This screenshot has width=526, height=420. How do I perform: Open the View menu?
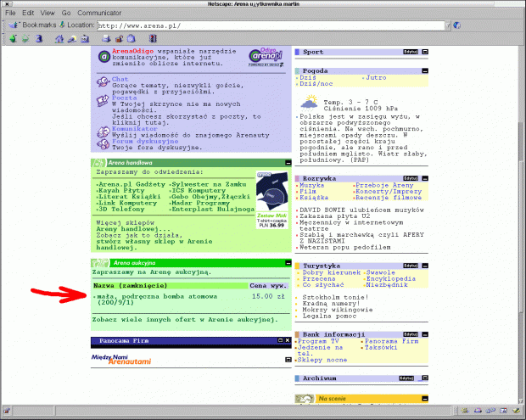pos(48,13)
